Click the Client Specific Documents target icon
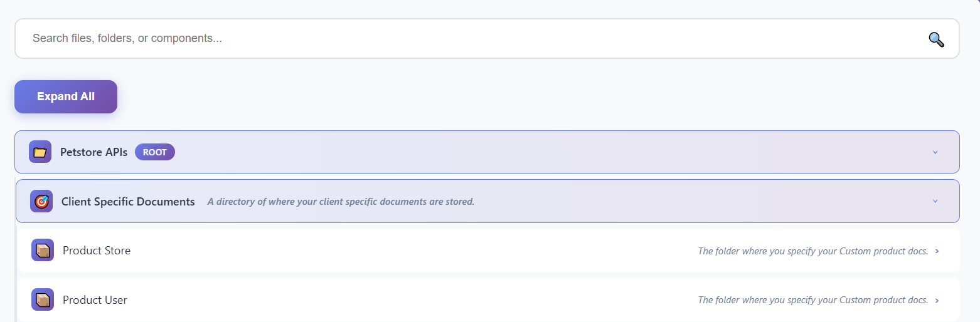980x322 pixels. point(41,201)
